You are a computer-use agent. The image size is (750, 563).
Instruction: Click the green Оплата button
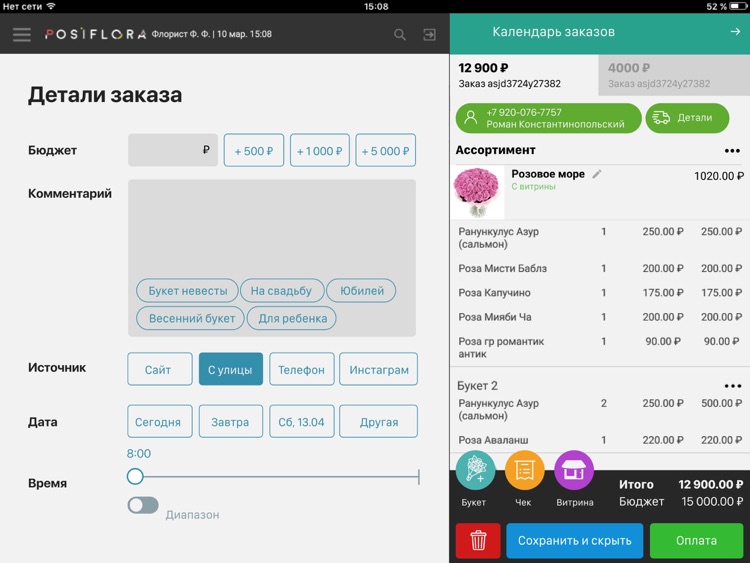[696, 541]
